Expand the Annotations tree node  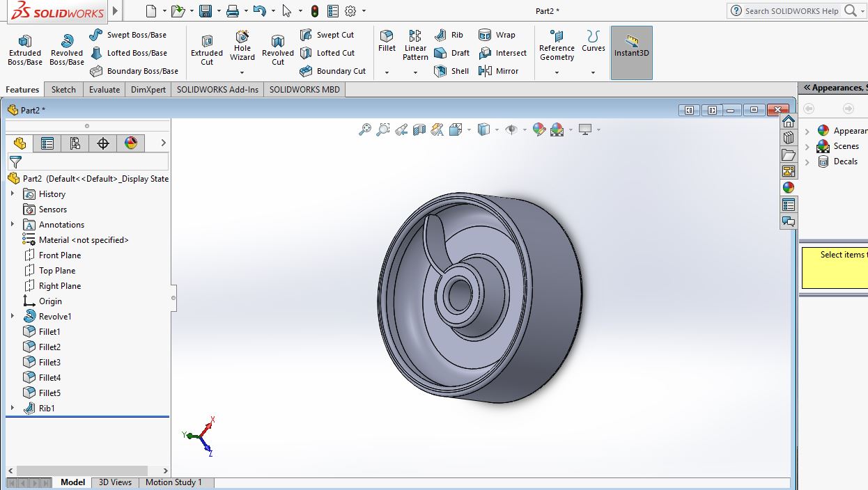13,224
